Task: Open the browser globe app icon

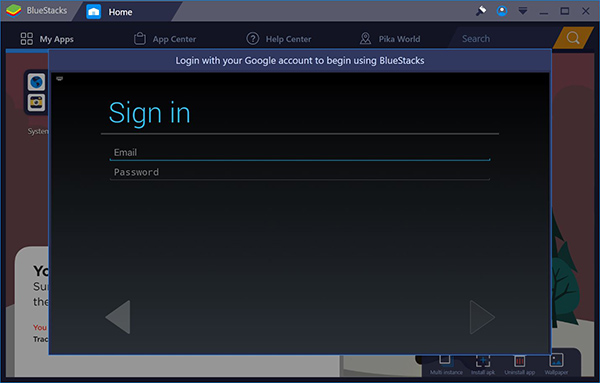Action: click(x=36, y=82)
